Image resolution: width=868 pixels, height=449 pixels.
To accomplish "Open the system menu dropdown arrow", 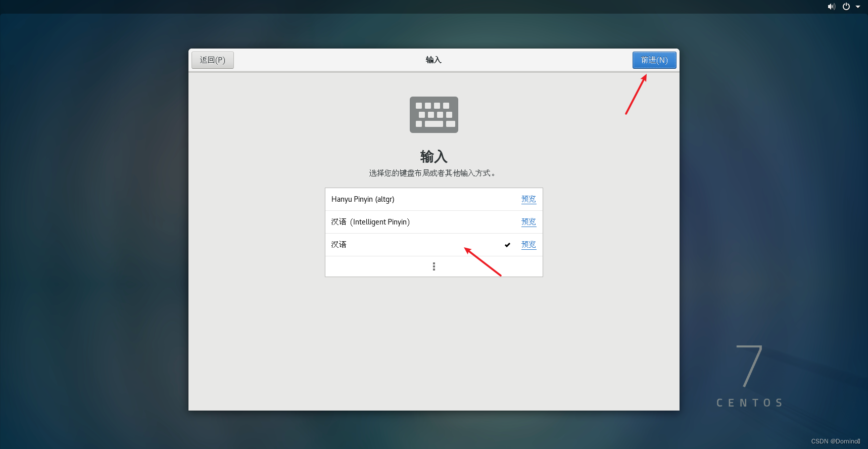I will 858,7.
